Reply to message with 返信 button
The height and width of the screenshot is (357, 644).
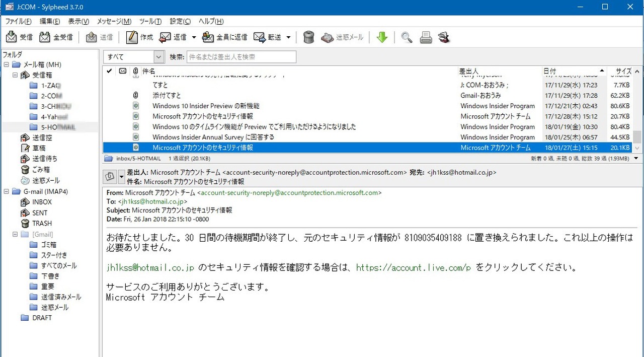click(x=173, y=37)
